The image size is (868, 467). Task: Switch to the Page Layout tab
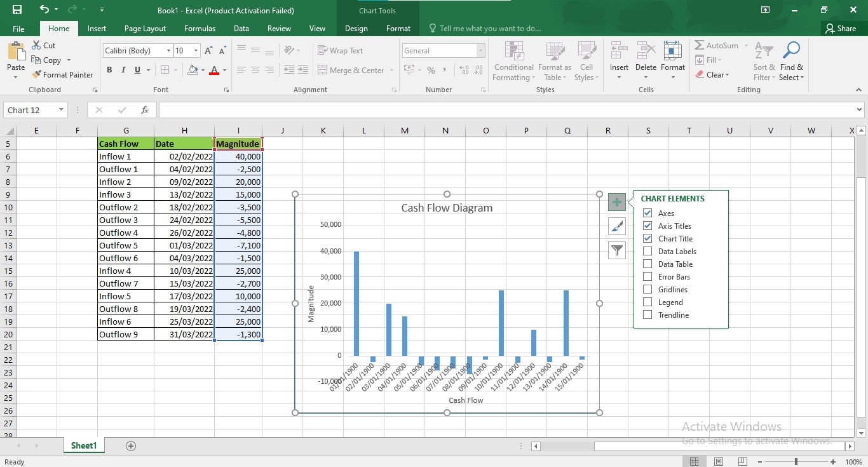[145, 29]
